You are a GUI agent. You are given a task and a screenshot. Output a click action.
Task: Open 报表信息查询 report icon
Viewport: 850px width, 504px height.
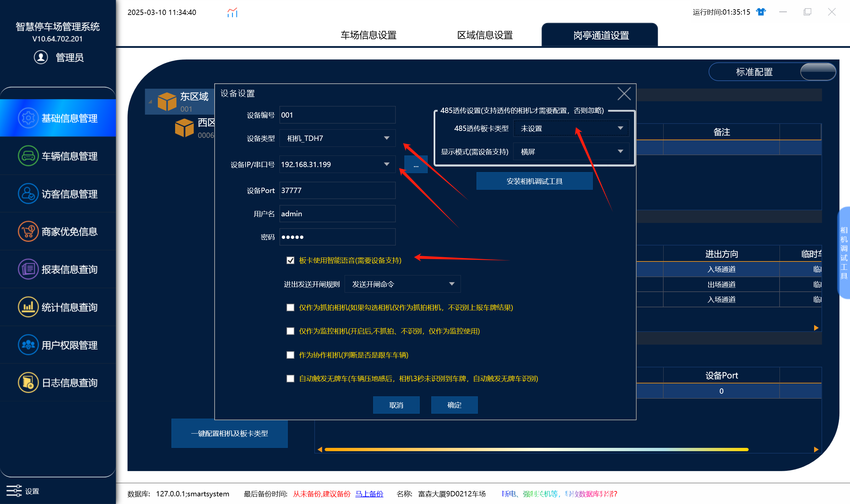pos(28,269)
